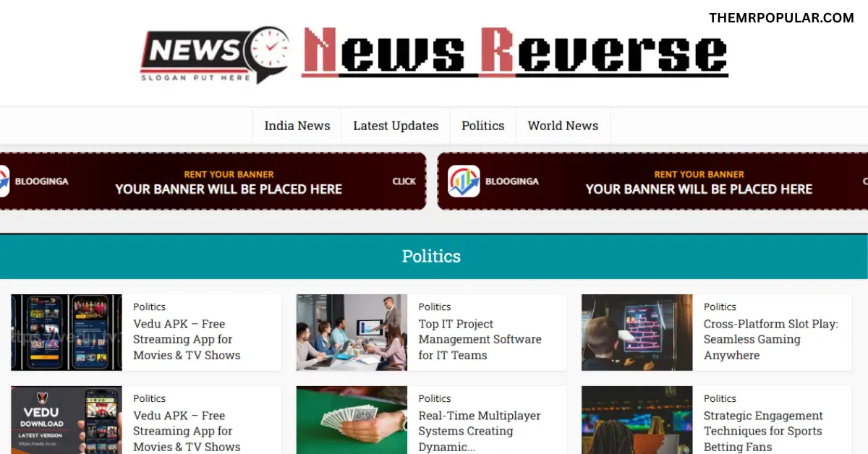This screenshot has width=868, height=454.
Task: Click the right banner's 'Rent Your Banner' text
Action: tap(699, 174)
